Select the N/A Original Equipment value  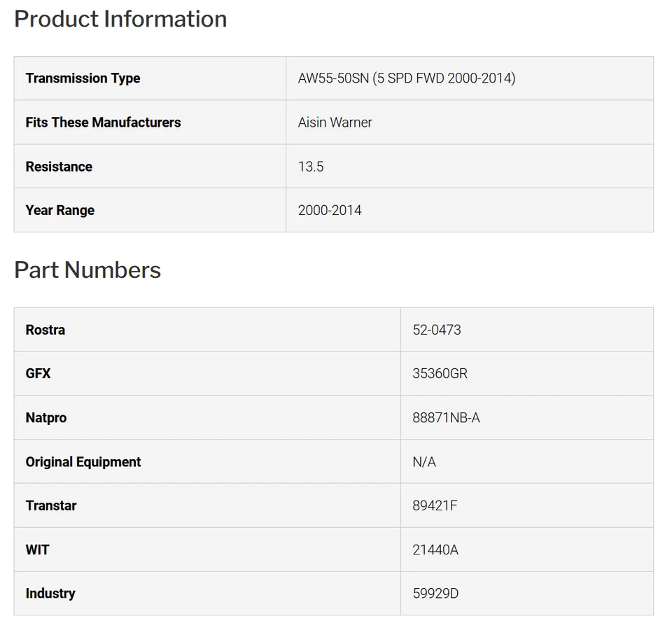[424, 462]
